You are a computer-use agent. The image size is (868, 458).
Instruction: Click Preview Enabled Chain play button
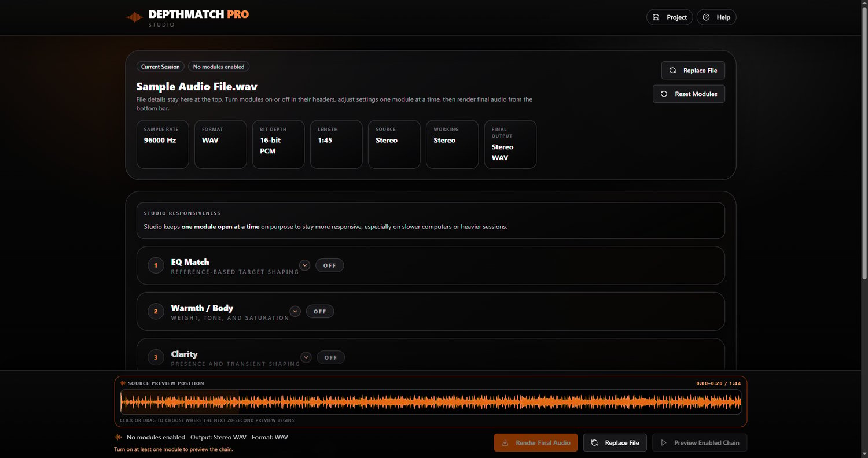[x=700, y=443]
